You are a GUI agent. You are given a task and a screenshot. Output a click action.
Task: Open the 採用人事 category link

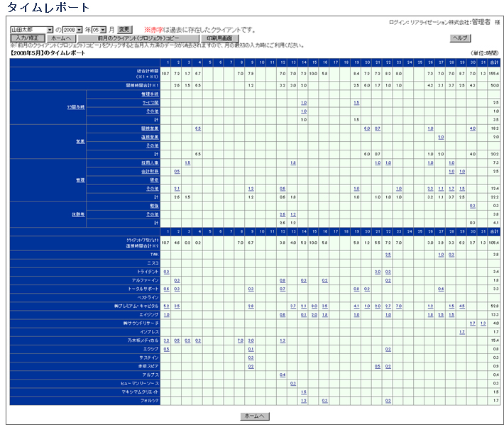click(x=150, y=162)
